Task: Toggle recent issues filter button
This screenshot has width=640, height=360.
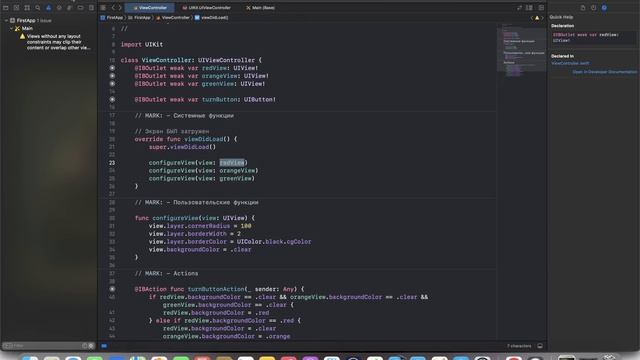Action: [84, 346]
